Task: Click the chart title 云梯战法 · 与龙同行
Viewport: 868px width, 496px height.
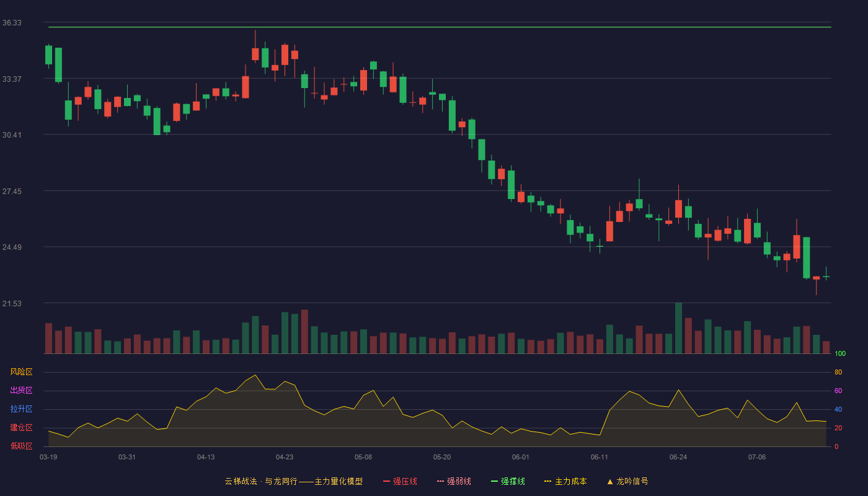Action: pos(260,481)
